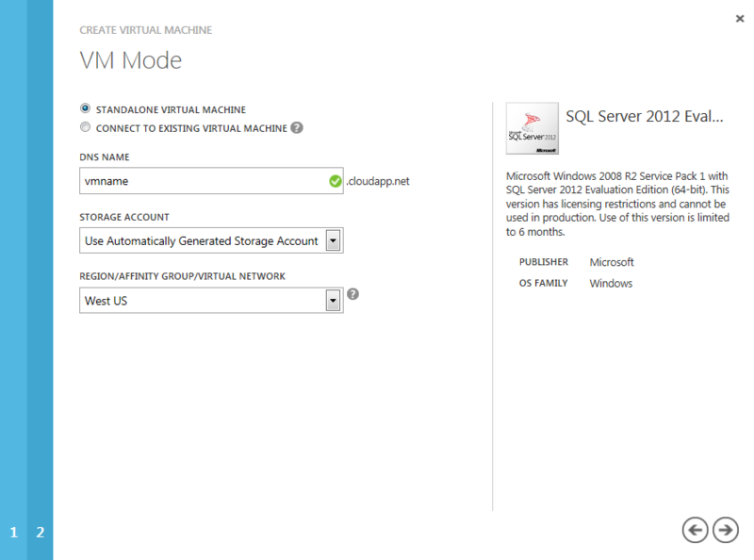Click the SQL Server 2012 Eval title

pos(647,116)
